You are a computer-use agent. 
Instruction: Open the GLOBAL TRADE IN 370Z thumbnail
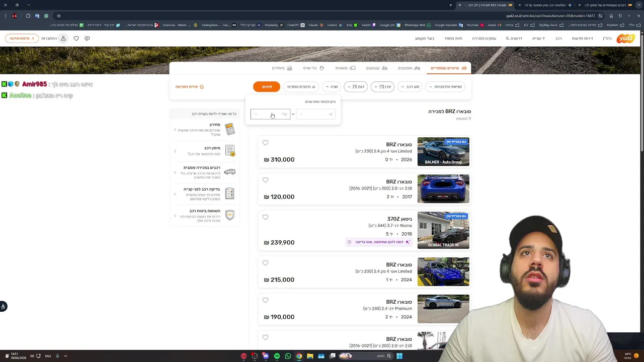(x=443, y=230)
